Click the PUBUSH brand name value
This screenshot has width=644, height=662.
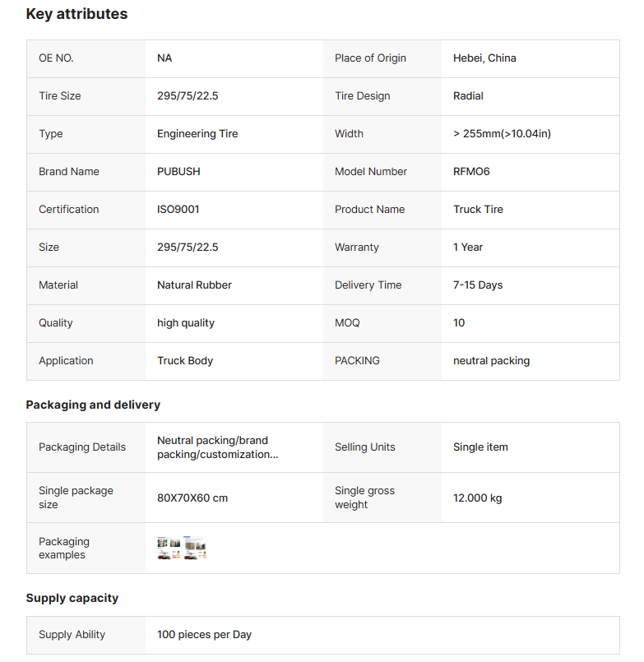coord(178,172)
